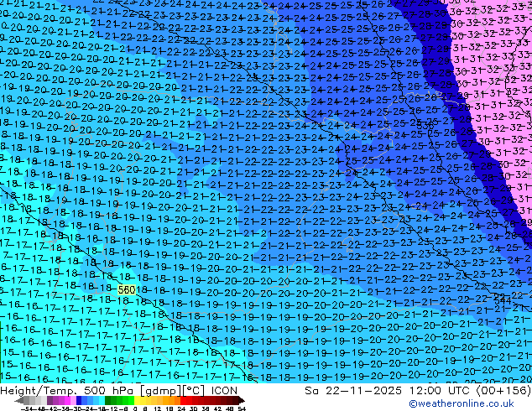Click the dark blue swatch in legend
This screenshot has height=411, width=532.
pyautogui.click(x=79, y=400)
